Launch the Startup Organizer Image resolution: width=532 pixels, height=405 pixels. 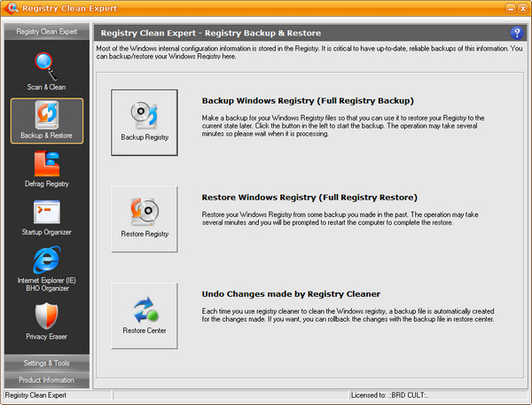46,217
